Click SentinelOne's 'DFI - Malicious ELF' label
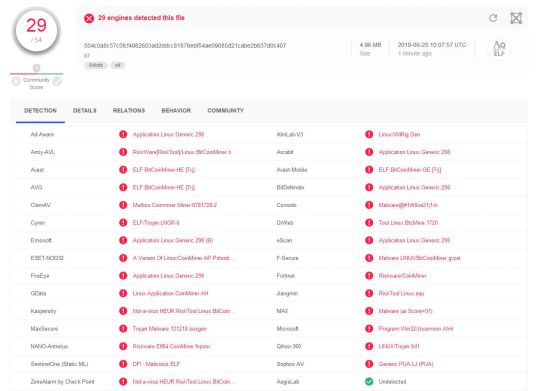Viewport: 554px width, 391px height. [x=156, y=364]
